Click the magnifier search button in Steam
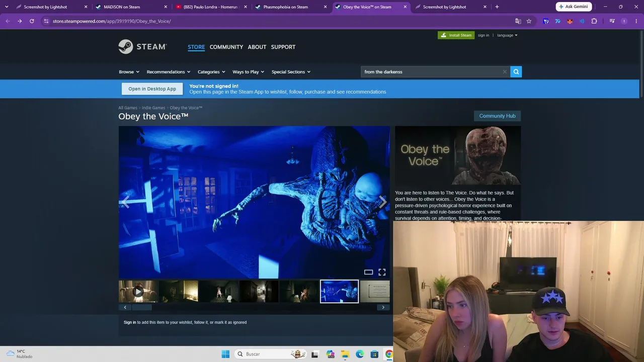This screenshot has width=644, height=362. click(x=516, y=72)
